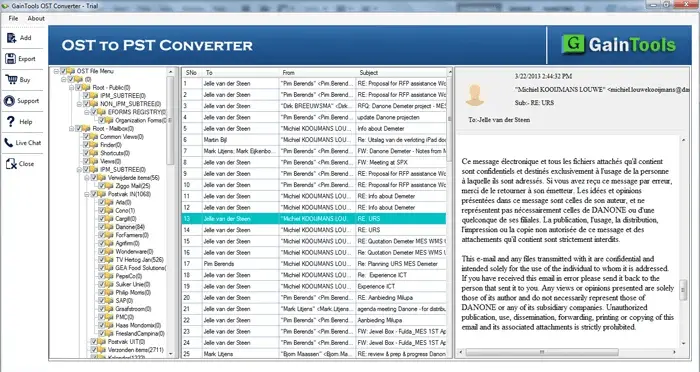Click the Cargill(0) folder icon

pos(109,219)
